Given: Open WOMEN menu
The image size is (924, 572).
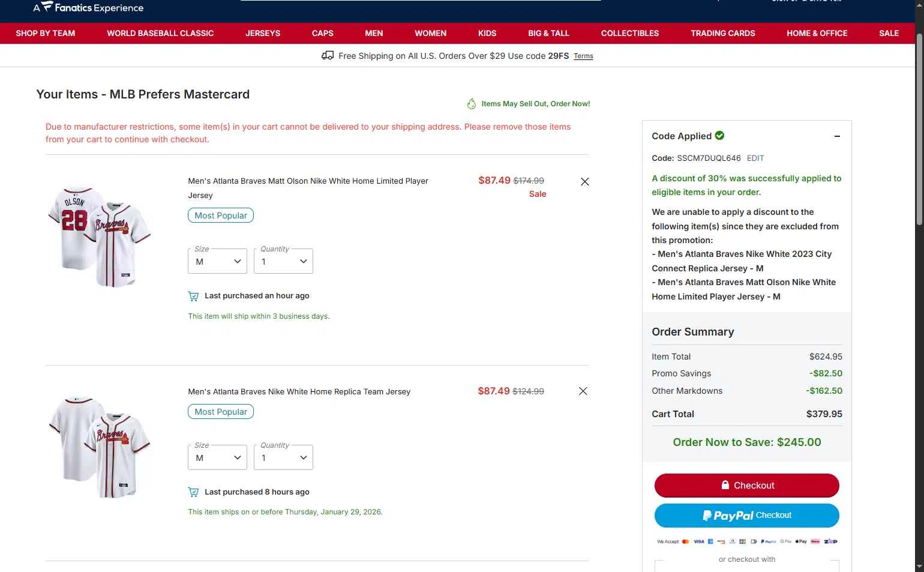Looking at the screenshot, I should (x=431, y=33).
